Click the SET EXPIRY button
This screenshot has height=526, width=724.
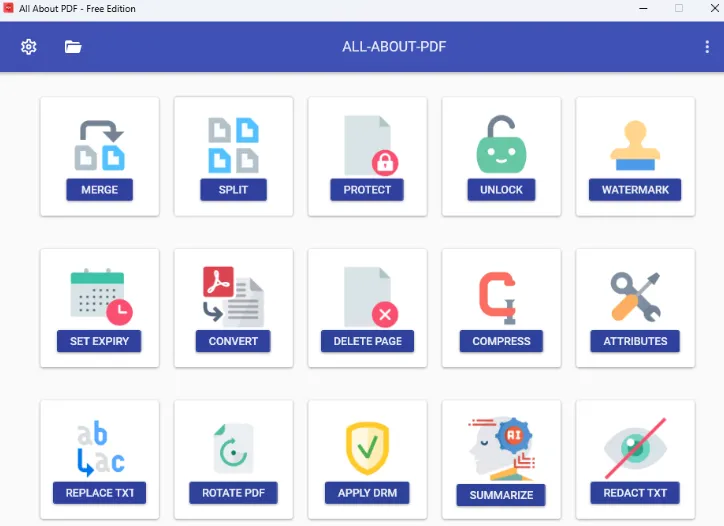99,341
